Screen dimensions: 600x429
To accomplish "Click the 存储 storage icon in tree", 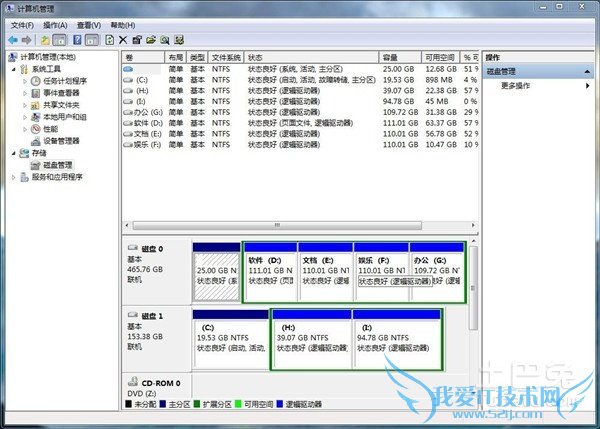I will (x=24, y=153).
